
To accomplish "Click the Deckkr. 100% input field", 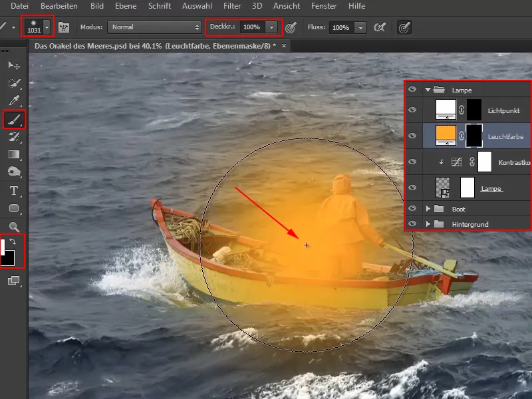I will click(x=253, y=27).
